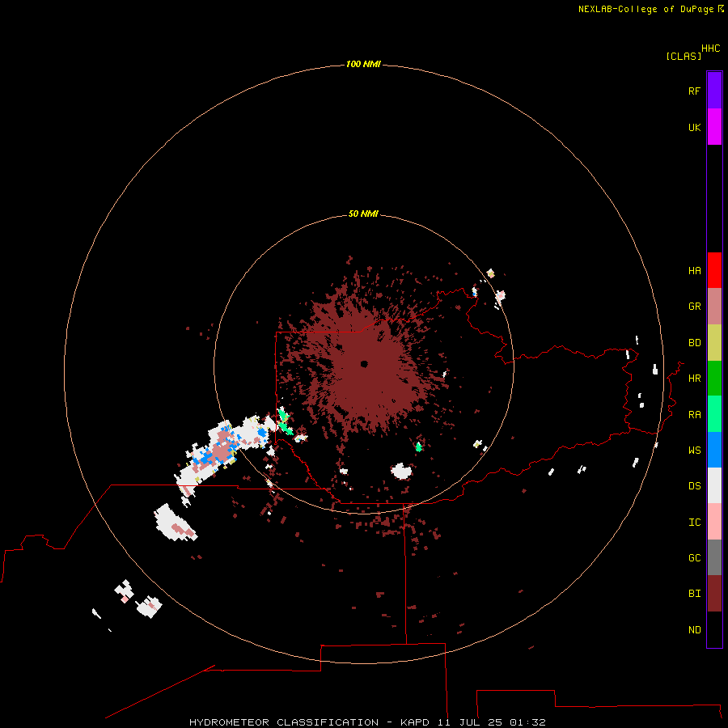The image size is (728, 728).
Task: Select the GR graupel legend swatch
Action: [714, 306]
